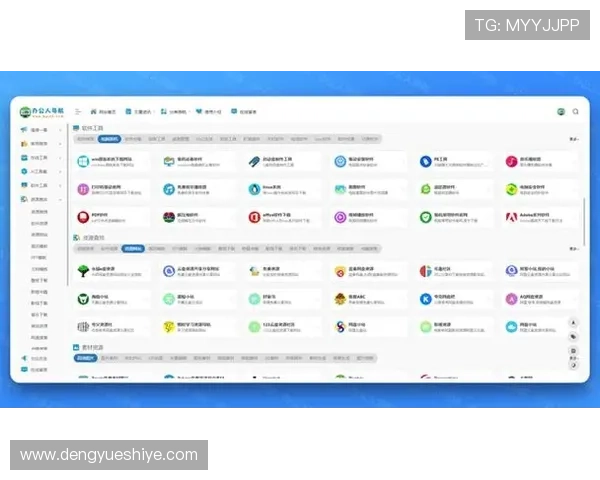Click the user avatar in the header

pos(561,112)
